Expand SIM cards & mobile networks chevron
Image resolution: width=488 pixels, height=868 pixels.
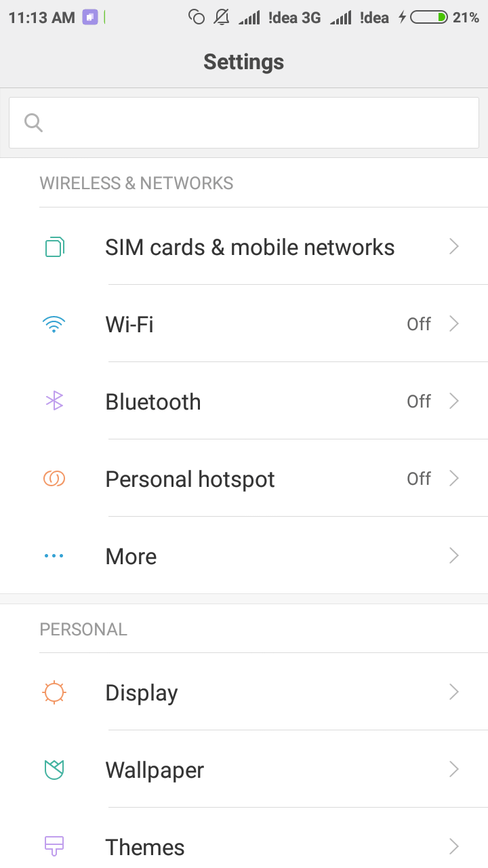click(x=454, y=247)
